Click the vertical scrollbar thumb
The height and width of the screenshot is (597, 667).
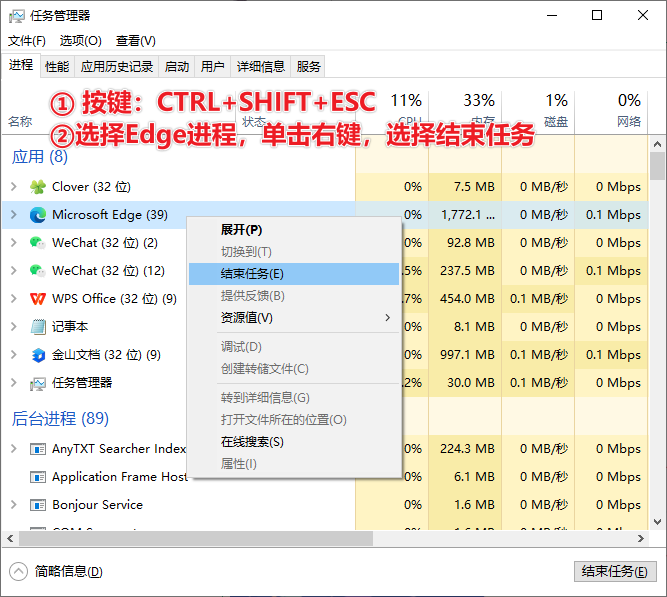coord(657,166)
